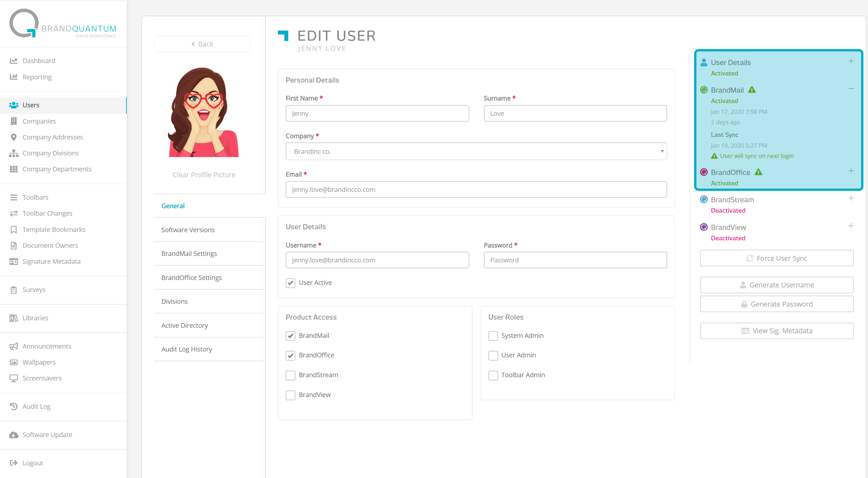Uncheck the User Active checkbox
868x478 pixels.
point(291,283)
